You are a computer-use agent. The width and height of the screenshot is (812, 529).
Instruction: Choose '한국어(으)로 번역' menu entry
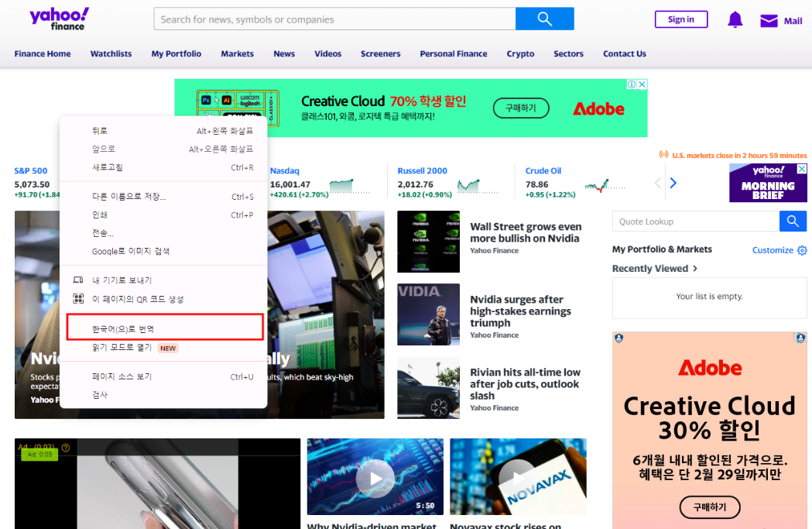pos(163,329)
